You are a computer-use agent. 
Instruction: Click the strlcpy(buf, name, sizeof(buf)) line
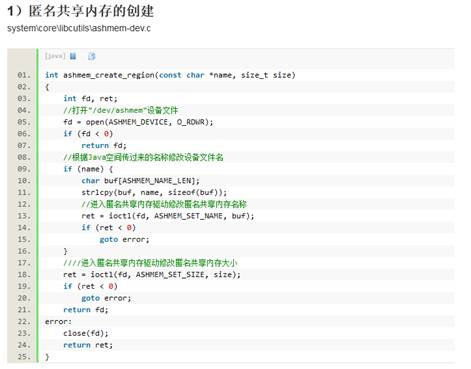pyautogui.click(x=154, y=192)
